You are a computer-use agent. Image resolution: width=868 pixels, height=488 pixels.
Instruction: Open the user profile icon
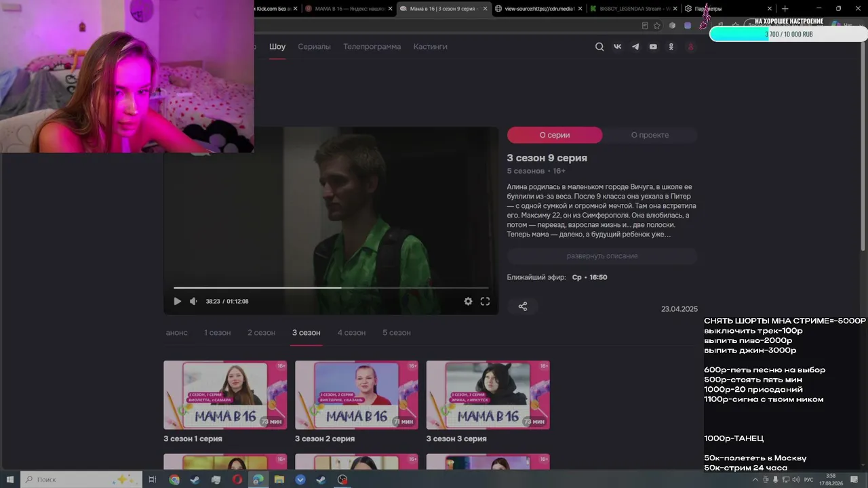(691, 47)
